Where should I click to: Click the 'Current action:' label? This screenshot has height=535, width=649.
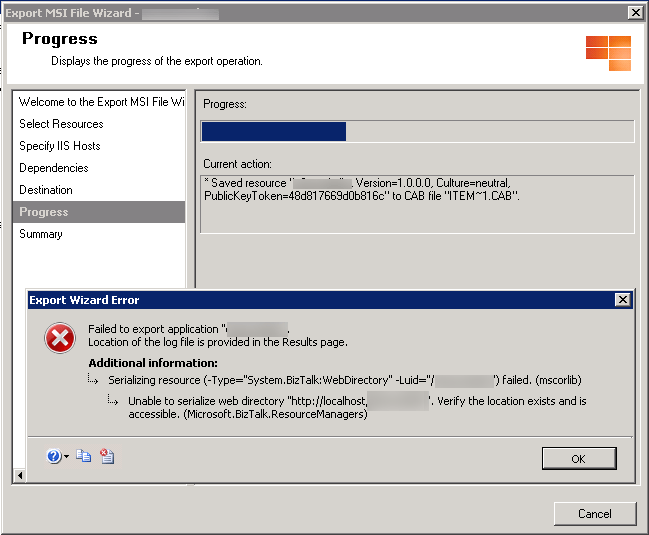tap(237, 164)
